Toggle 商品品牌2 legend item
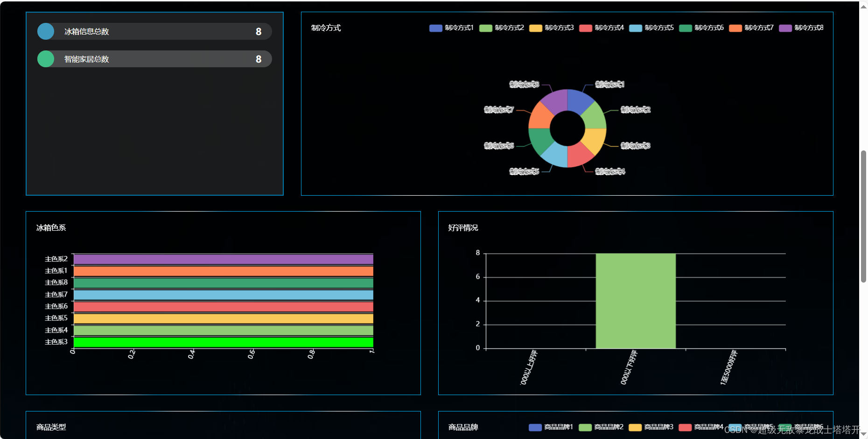This screenshot has height=439, width=868. pos(601,427)
